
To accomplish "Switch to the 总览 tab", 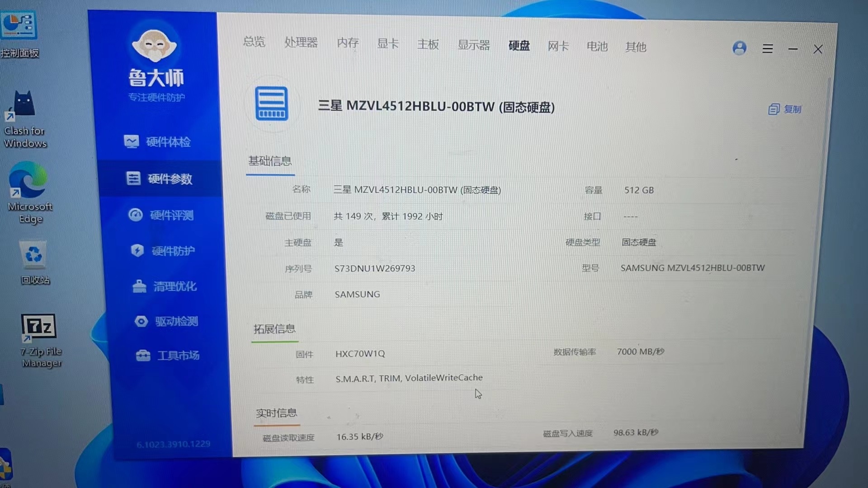I will pos(254,42).
